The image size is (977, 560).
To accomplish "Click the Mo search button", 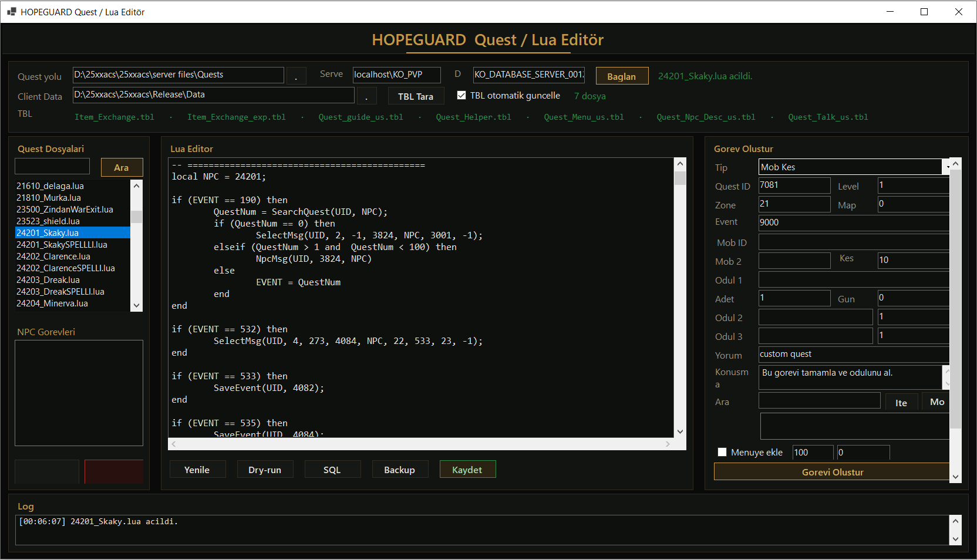I will pyautogui.click(x=936, y=402).
